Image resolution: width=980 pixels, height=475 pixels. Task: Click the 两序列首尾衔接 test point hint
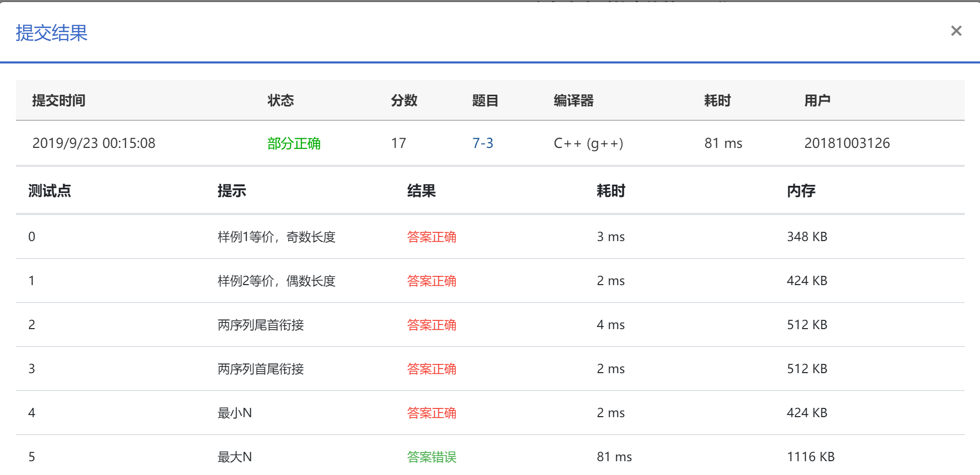pyautogui.click(x=260, y=369)
